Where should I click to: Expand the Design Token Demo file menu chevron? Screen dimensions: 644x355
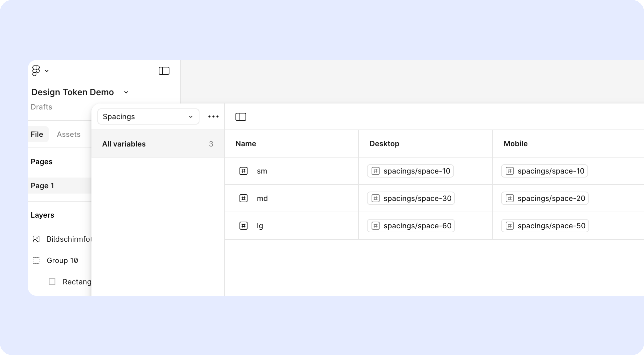[126, 92]
